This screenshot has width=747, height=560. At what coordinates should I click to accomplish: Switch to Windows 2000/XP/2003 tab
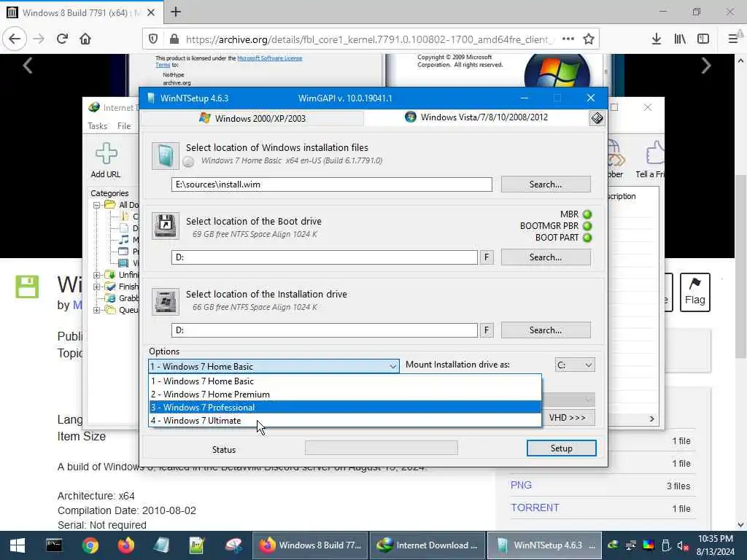[x=252, y=118]
